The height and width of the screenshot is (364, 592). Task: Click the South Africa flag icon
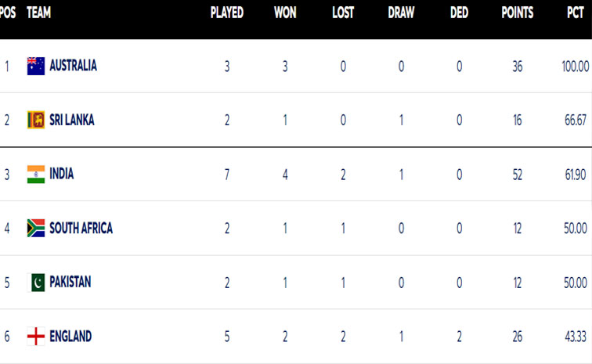click(36, 228)
